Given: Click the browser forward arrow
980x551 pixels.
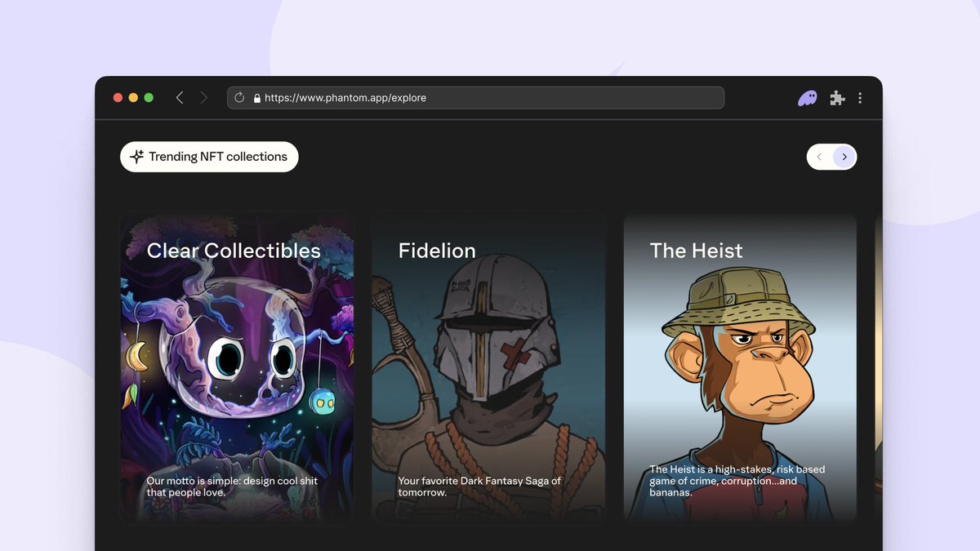Looking at the screenshot, I should (x=204, y=98).
